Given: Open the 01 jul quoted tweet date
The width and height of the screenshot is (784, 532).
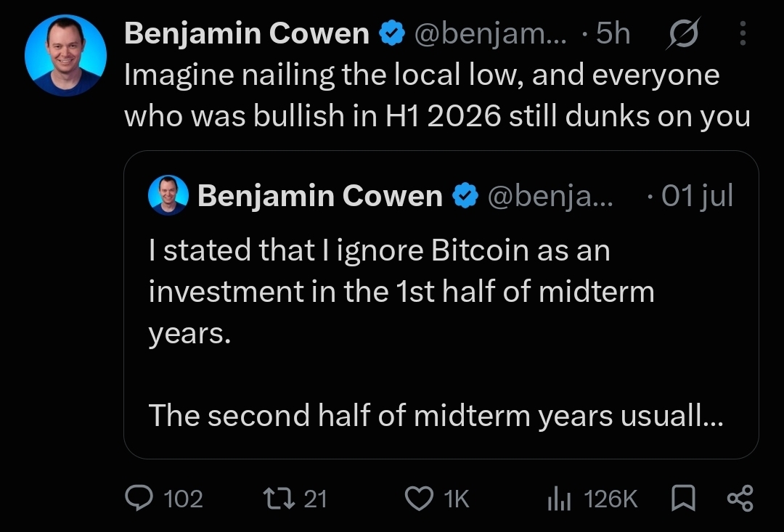Looking at the screenshot, I should [x=697, y=195].
